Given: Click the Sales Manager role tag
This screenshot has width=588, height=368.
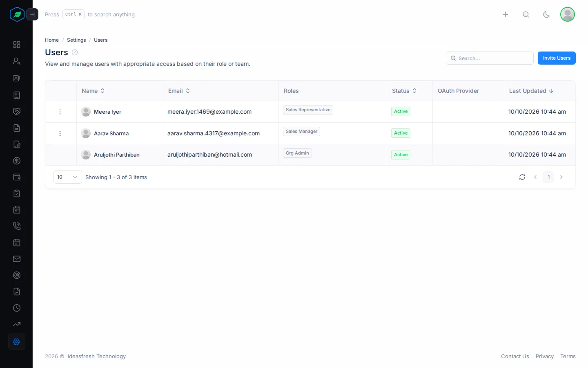Looking at the screenshot, I should [301, 131].
